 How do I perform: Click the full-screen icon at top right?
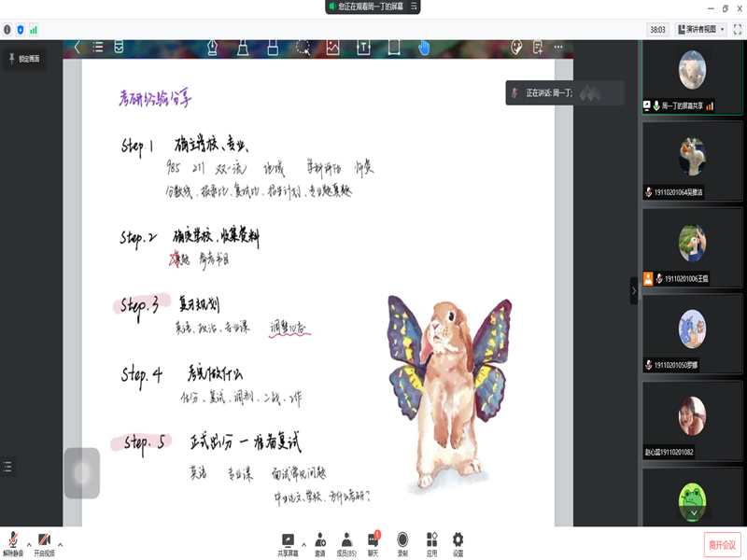(x=738, y=30)
